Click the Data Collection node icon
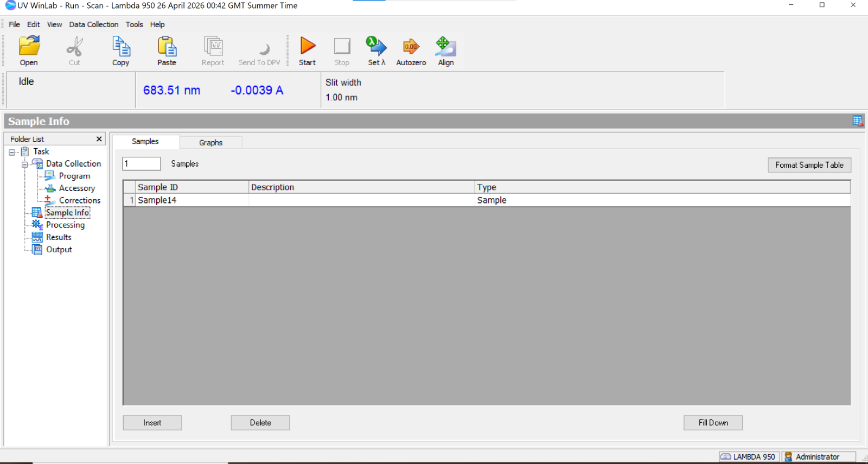This screenshot has width=868, height=464. point(37,163)
